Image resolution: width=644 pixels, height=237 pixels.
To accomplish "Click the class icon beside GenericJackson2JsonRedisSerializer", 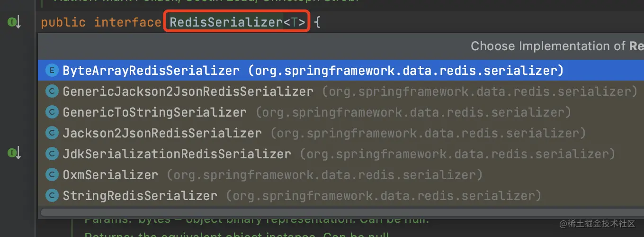I will (x=51, y=91).
